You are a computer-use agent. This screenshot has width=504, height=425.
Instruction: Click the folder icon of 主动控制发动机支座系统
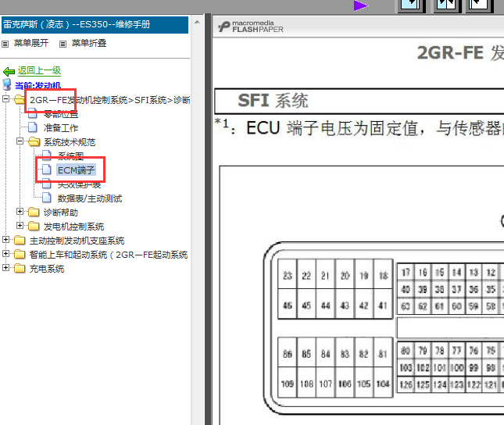coord(20,241)
